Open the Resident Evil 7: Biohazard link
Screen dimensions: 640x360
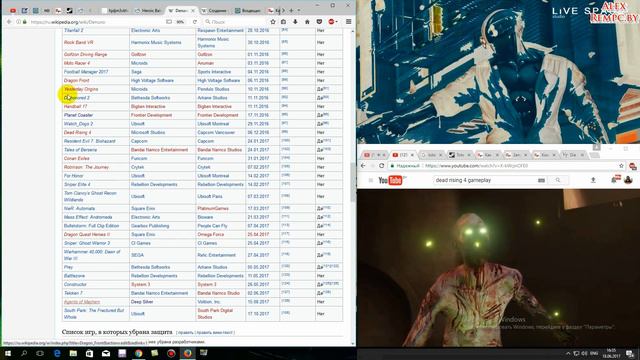click(89, 141)
